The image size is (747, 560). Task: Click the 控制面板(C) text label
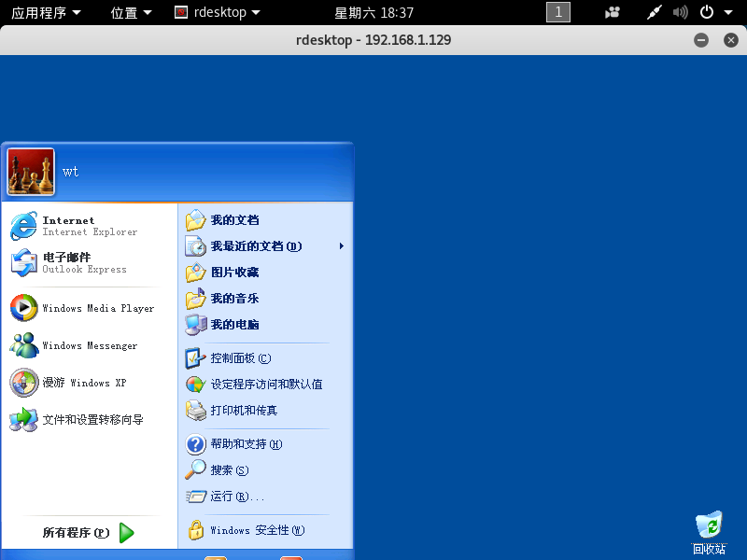[241, 358]
